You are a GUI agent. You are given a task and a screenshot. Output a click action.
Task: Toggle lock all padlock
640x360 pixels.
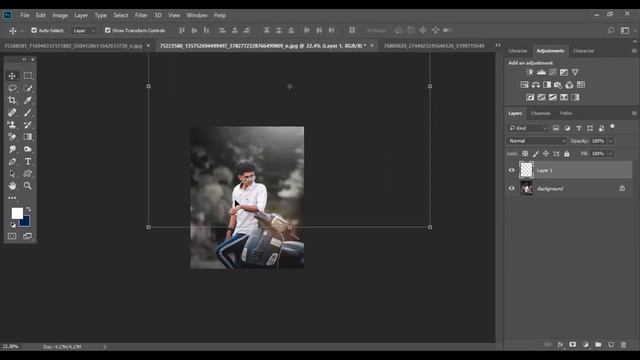pos(567,154)
